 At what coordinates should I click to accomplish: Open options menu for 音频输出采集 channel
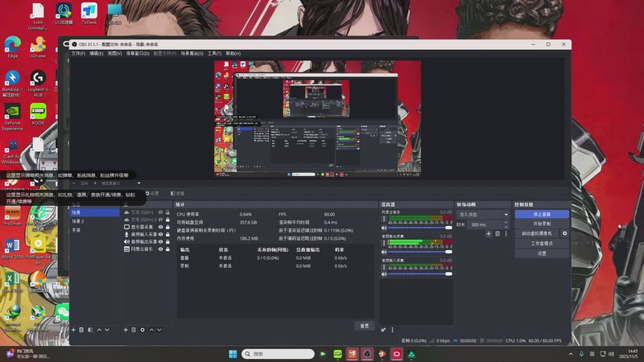click(384, 243)
